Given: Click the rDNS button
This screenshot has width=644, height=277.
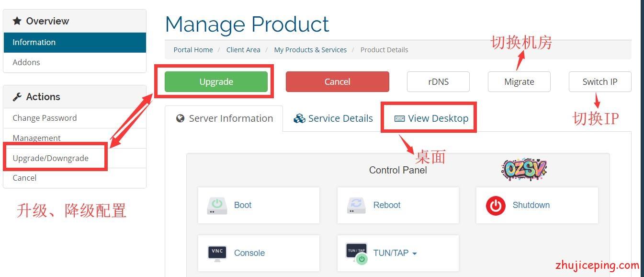Looking at the screenshot, I should pyautogui.click(x=438, y=81).
